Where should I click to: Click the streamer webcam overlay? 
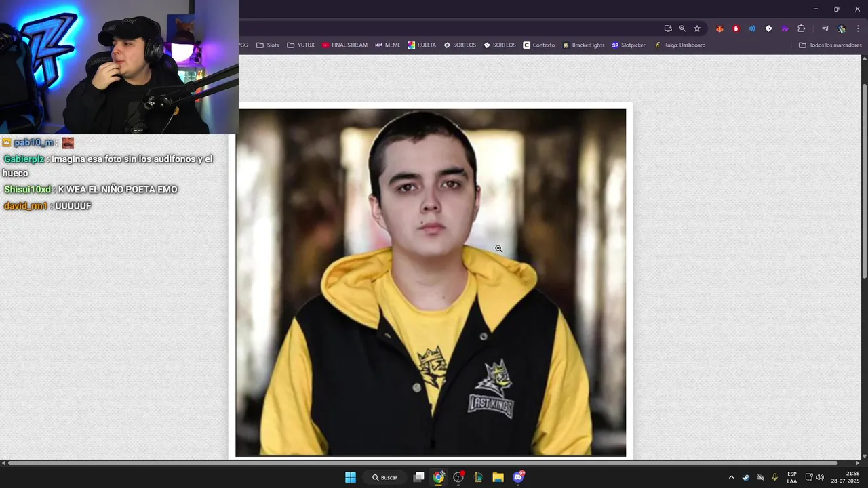[x=119, y=67]
